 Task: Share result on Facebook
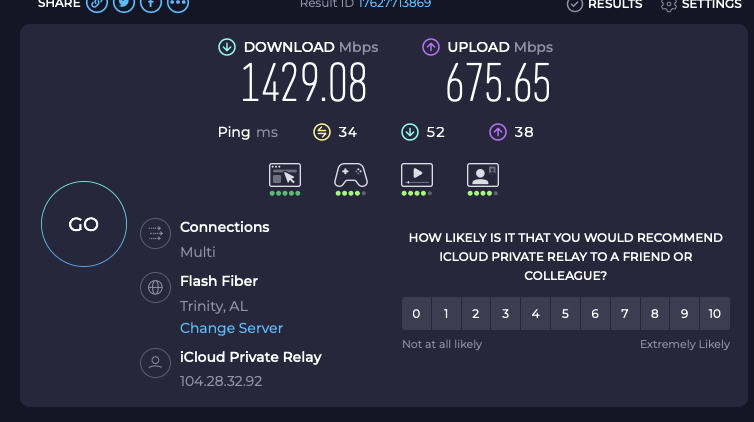pyautogui.click(x=151, y=4)
